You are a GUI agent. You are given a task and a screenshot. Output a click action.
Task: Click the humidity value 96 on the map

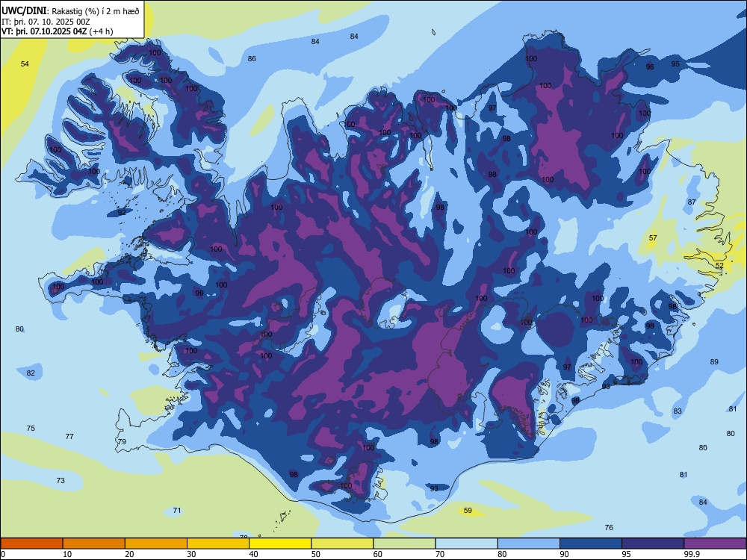(x=650, y=67)
